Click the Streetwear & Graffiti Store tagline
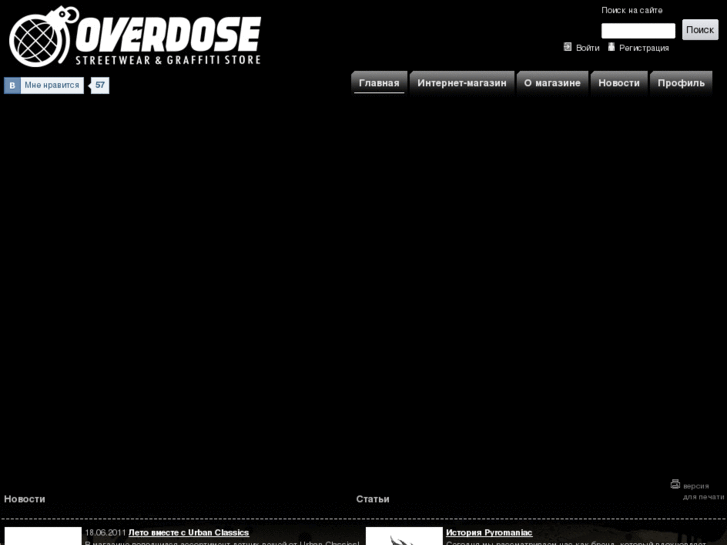Image resolution: width=727 pixels, height=545 pixels. (x=168, y=60)
